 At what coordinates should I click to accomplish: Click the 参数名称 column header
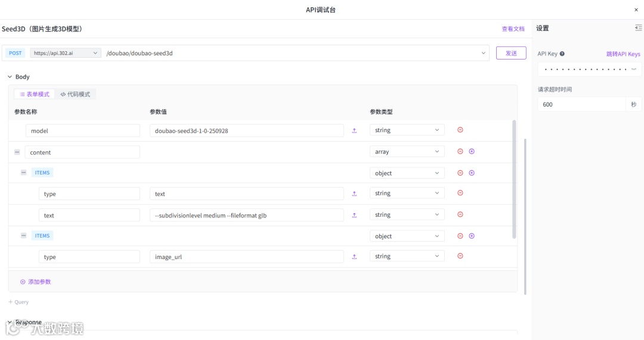click(x=26, y=111)
